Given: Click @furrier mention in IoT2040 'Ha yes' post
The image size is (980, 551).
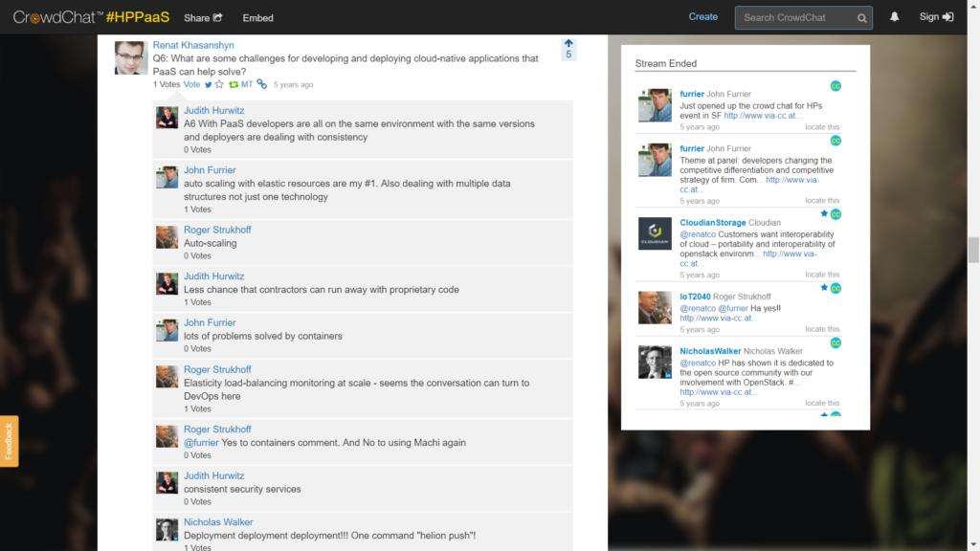Looking at the screenshot, I should 733,308.
